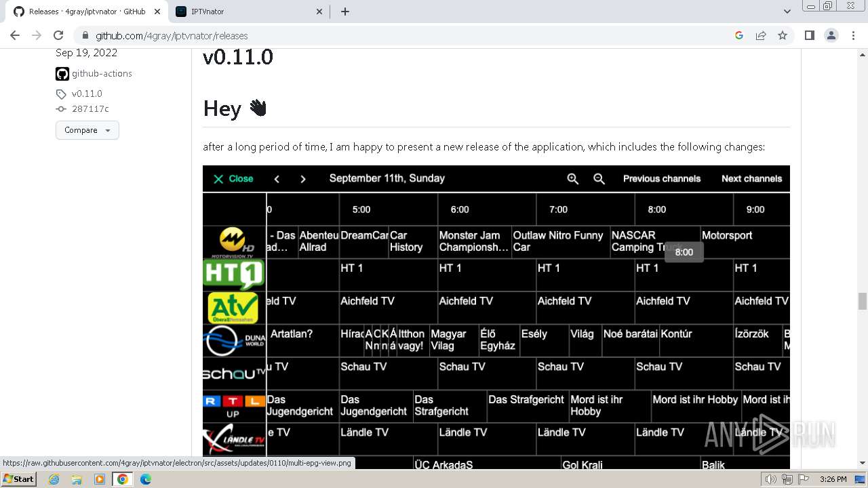Click the taskbar clock showing 3:26 PM

(x=833, y=479)
